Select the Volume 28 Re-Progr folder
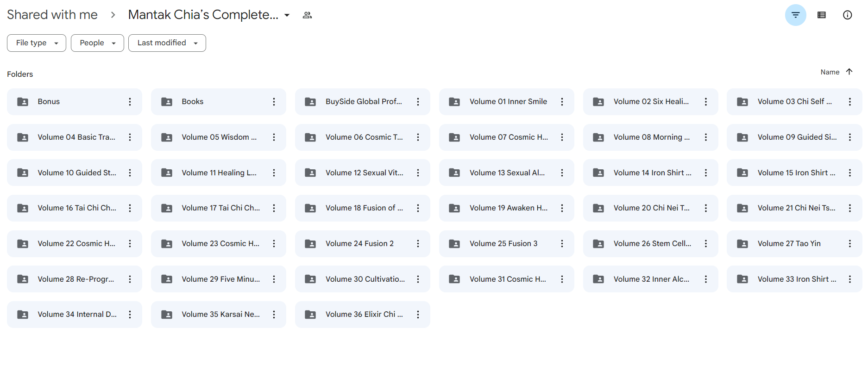This screenshot has width=868, height=377. (75, 279)
